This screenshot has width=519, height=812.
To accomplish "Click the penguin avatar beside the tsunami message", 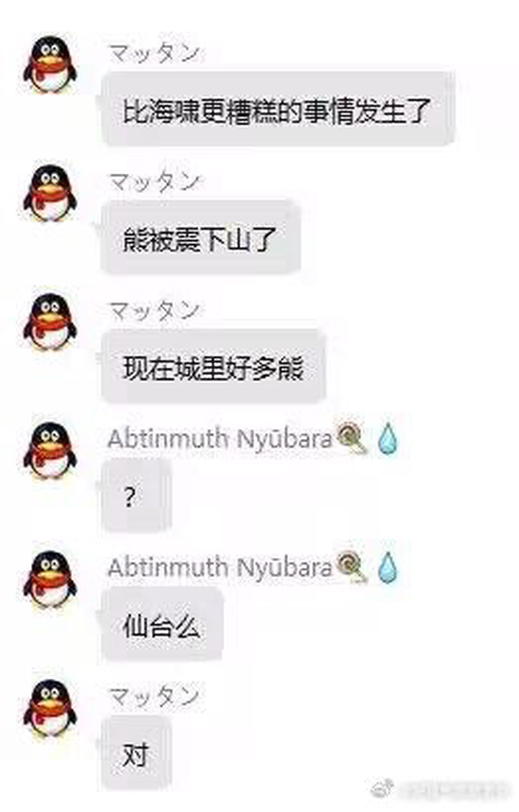I will point(50,64).
